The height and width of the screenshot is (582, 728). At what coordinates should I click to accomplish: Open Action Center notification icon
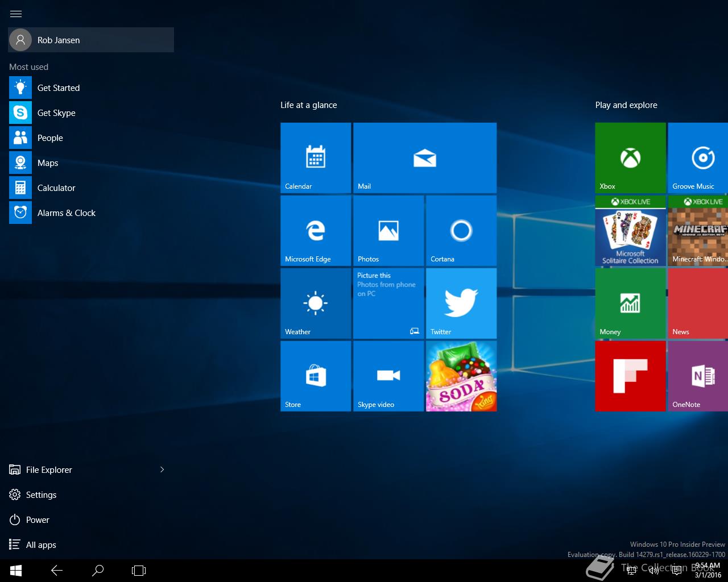point(677,571)
